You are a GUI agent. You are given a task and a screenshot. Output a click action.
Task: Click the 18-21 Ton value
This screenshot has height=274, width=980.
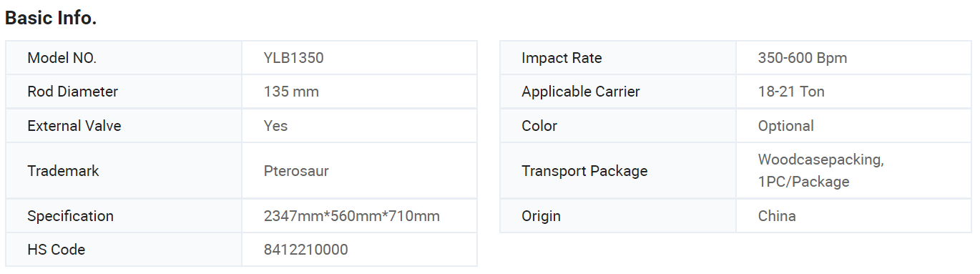[791, 92]
